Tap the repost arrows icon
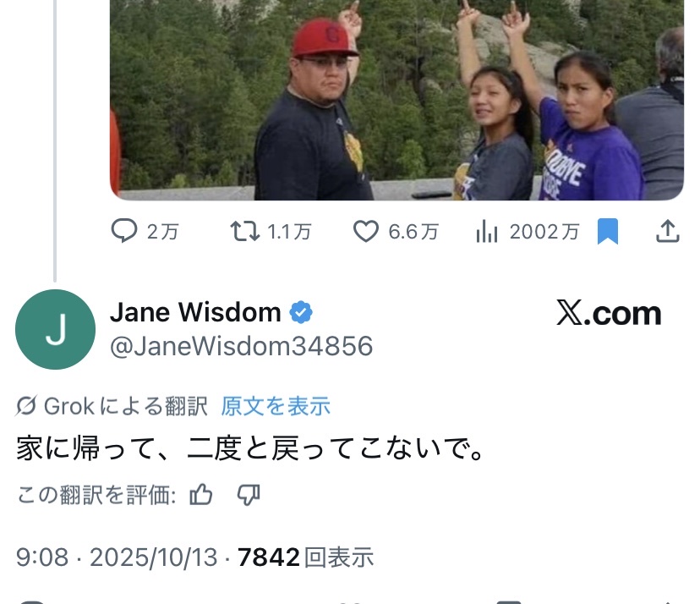The width and height of the screenshot is (700, 604). (244, 232)
